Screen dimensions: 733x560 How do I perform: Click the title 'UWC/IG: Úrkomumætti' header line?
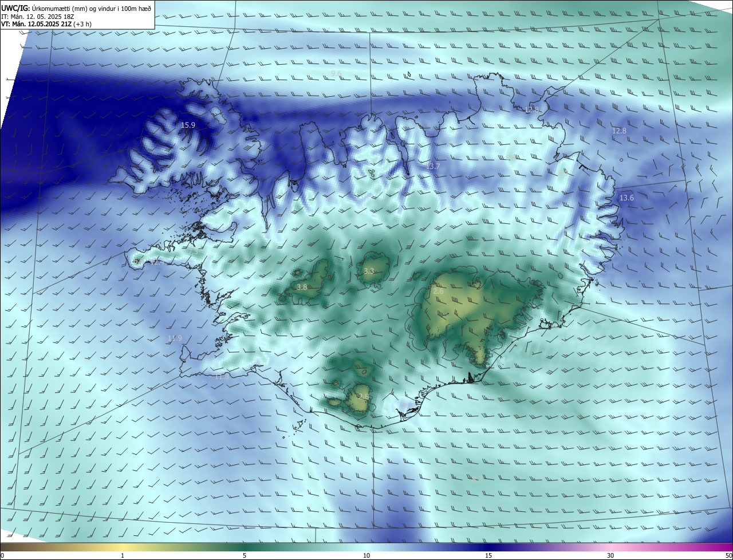(x=76, y=8)
